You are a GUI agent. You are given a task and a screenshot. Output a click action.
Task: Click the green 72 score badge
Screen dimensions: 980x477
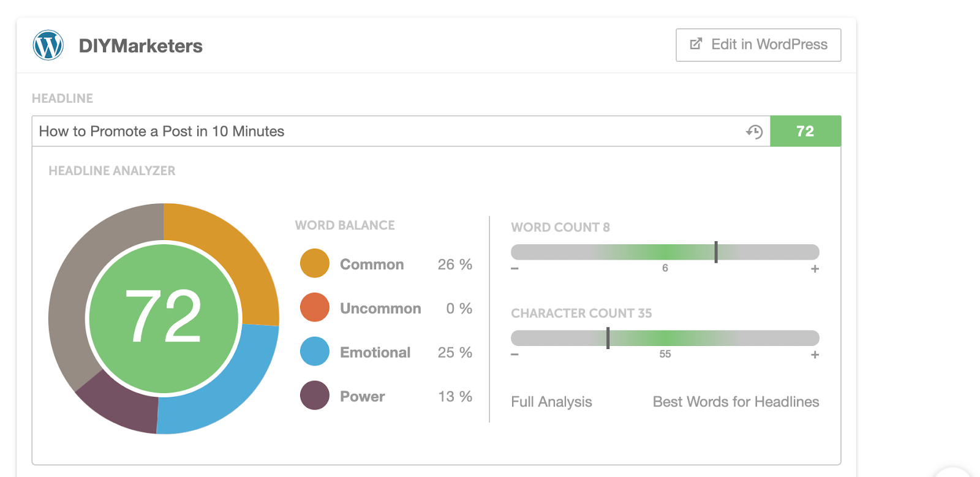pos(805,131)
